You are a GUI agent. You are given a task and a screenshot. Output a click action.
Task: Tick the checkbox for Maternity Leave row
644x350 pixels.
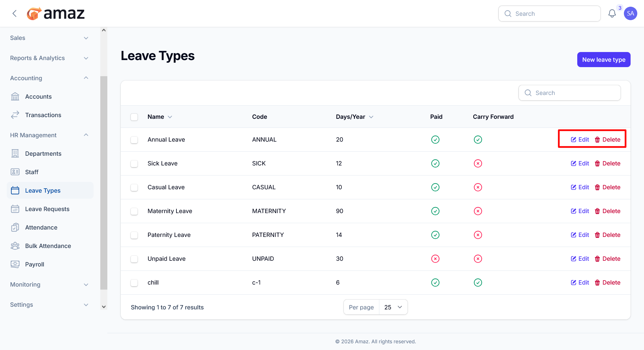click(x=134, y=211)
